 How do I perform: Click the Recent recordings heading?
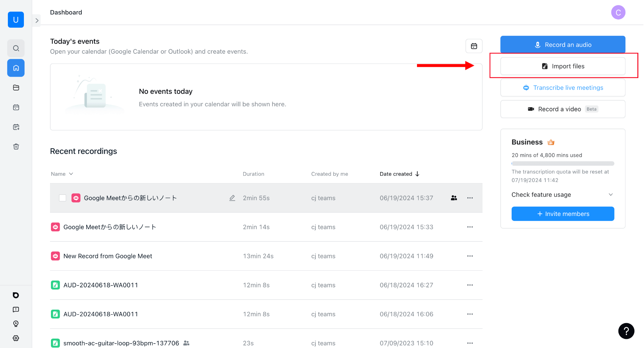[x=83, y=151]
